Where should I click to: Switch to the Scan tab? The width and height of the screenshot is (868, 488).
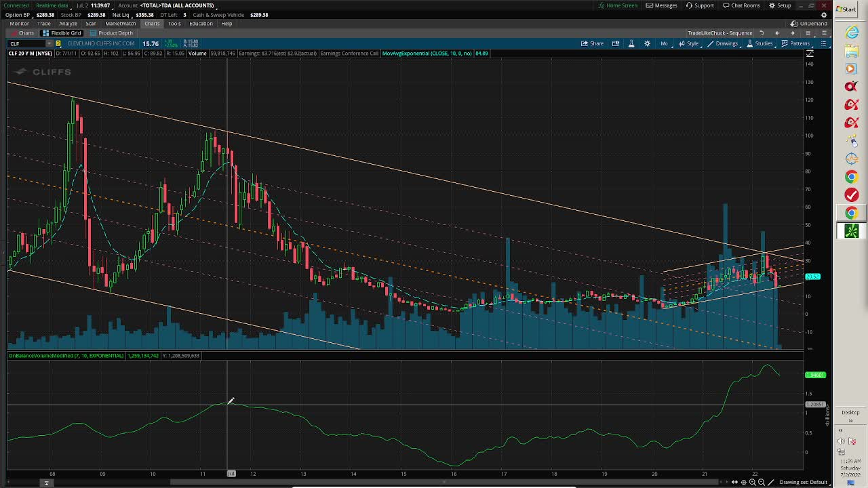click(x=91, y=24)
